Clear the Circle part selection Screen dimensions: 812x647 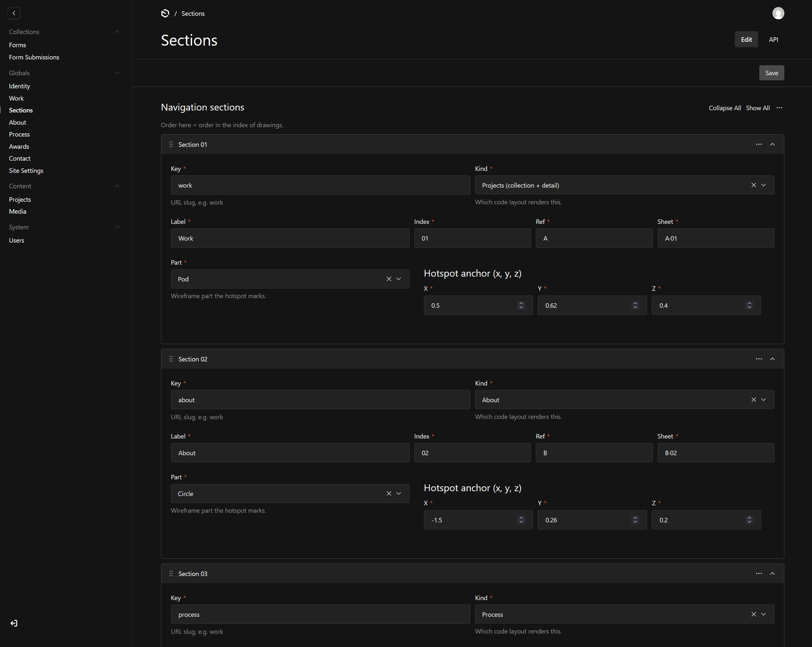pos(389,493)
